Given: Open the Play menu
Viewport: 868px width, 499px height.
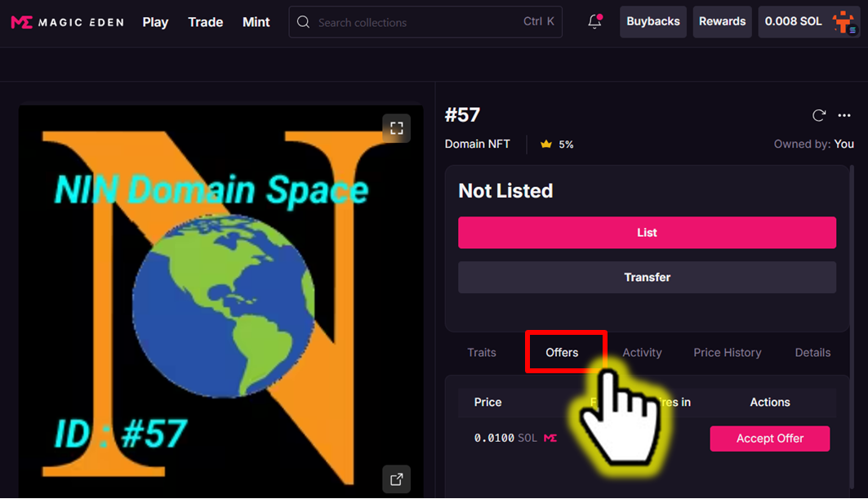Looking at the screenshot, I should point(155,22).
